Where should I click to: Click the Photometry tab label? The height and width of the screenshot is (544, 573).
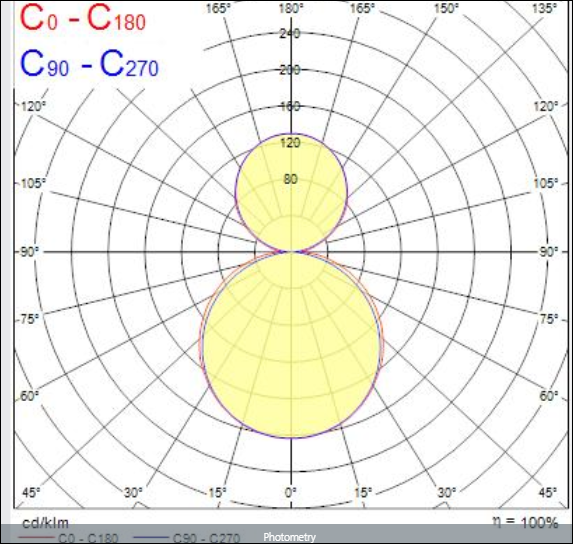click(x=289, y=537)
